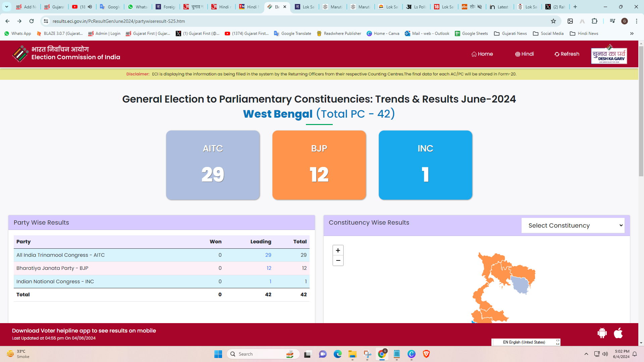
Task: Click the BJP leading count 12 link
Action: pos(269,268)
